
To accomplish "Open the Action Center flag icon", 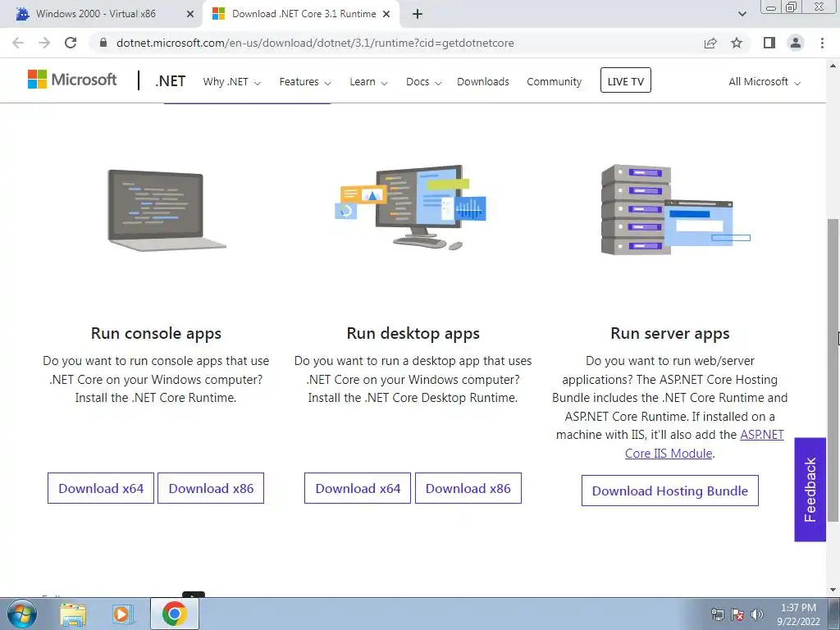I will click(x=737, y=614).
